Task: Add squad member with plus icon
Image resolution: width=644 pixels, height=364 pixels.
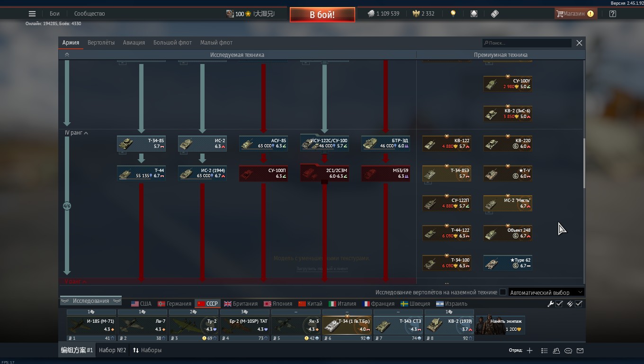Action: (x=529, y=351)
